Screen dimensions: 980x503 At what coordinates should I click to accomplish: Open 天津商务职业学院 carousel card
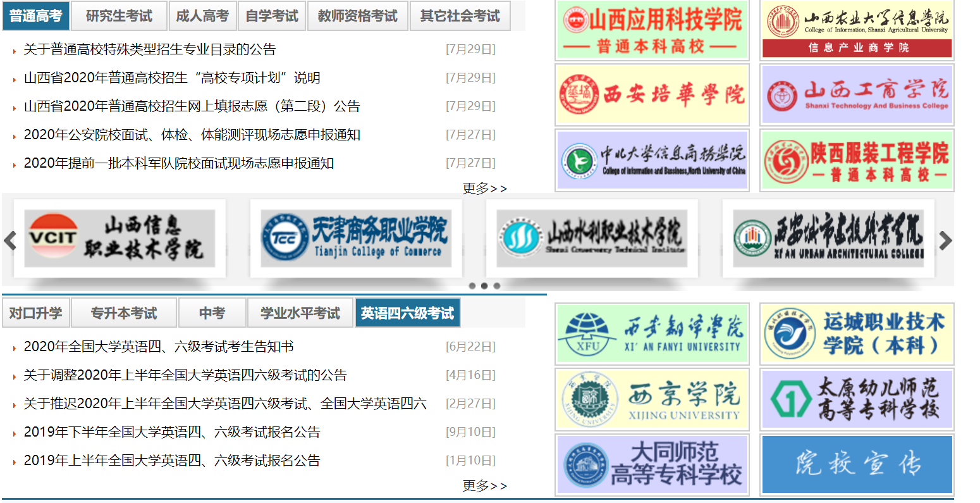click(x=356, y=239)
